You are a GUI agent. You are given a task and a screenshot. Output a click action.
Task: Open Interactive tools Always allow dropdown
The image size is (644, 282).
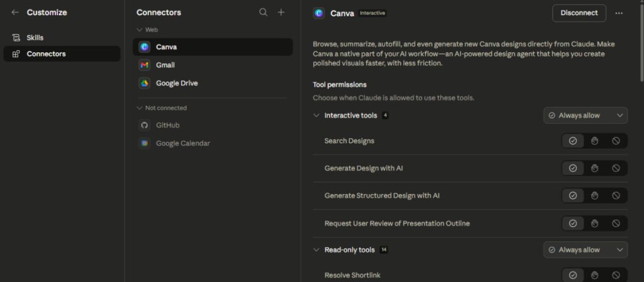(x=585, y=116)
